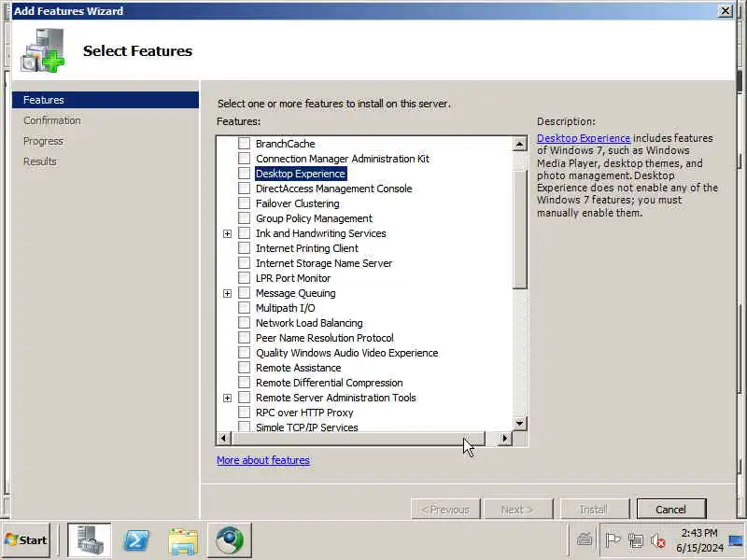The width and height of the screenshot is (747, 560).
Task: Click the horizontal scrollbar thumb in features list
Action: [x=358, y=438]
